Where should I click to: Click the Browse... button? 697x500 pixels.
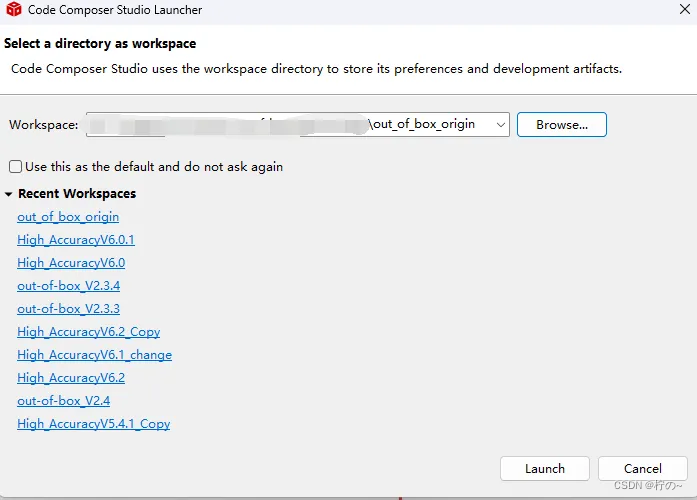[561, 124]
